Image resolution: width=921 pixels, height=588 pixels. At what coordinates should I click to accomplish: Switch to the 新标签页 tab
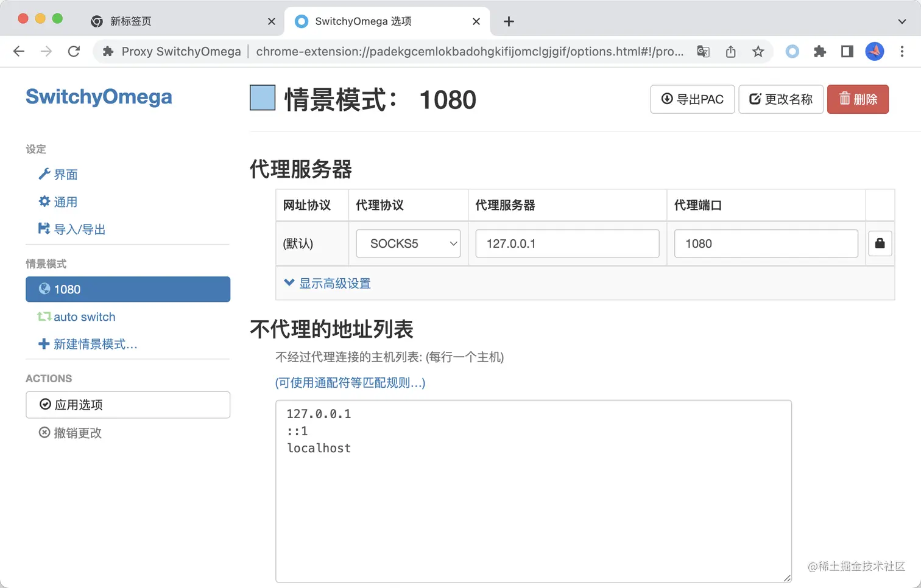[x=182, y=21]
